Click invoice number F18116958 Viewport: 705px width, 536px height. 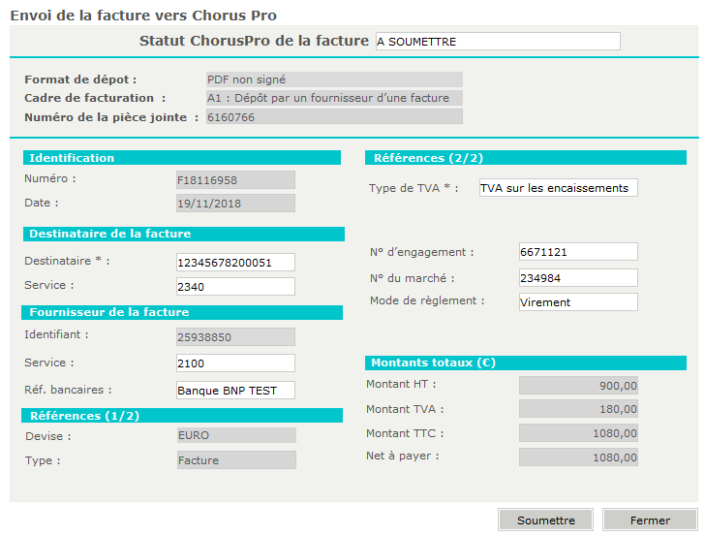click(x=235, y=180)
